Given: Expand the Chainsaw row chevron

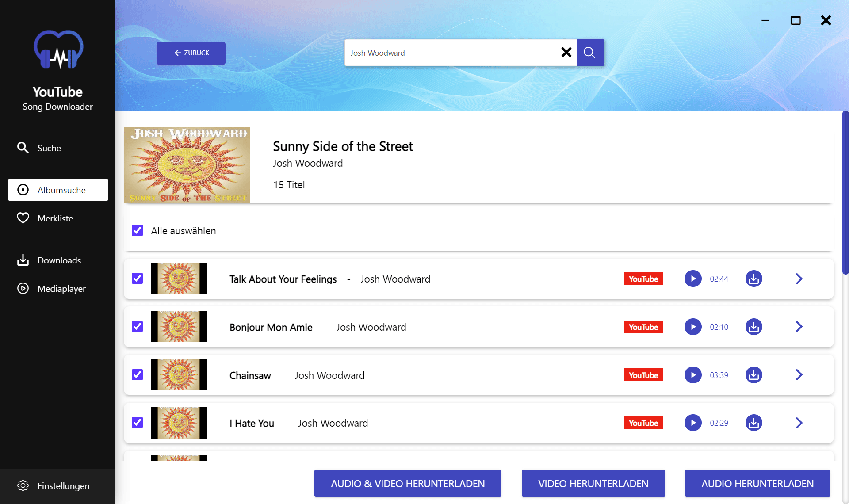Looking at the screenshot, I should click(799, 375).
